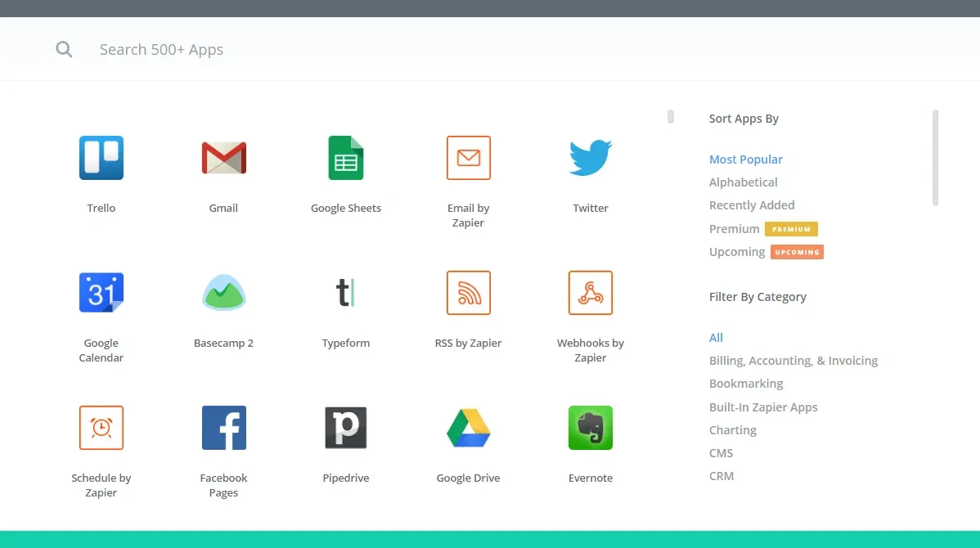The height and width of the screenshot is (548, 980).
Task: Open the Email by Zapier icon
Action: pyautogui.click(x=468, y=158)
